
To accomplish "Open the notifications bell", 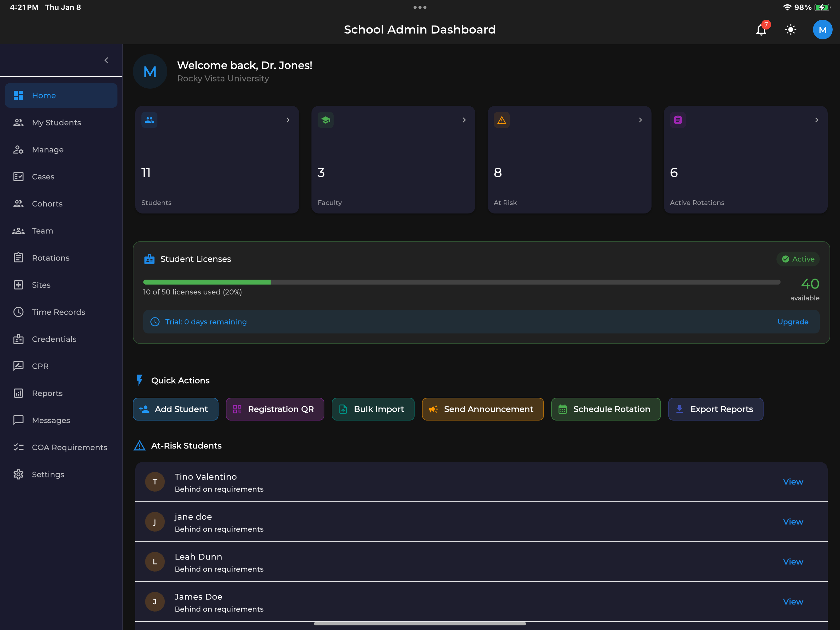I will pyautogui.click(x=761, y=30).
